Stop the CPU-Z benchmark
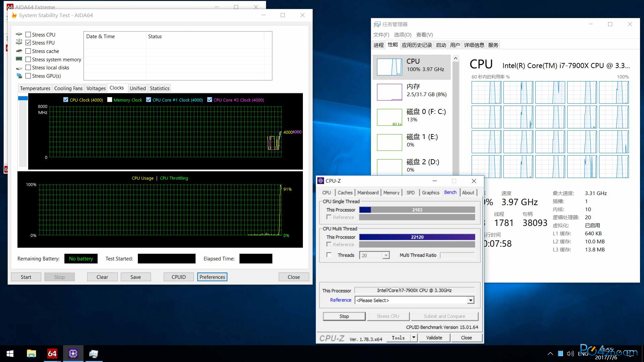The height and width of the screenshot is (362, 644). [x=344, y=316]
